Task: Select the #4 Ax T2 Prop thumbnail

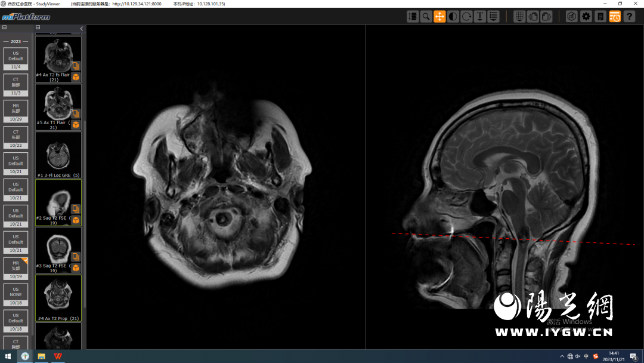Action: point(58,298)
